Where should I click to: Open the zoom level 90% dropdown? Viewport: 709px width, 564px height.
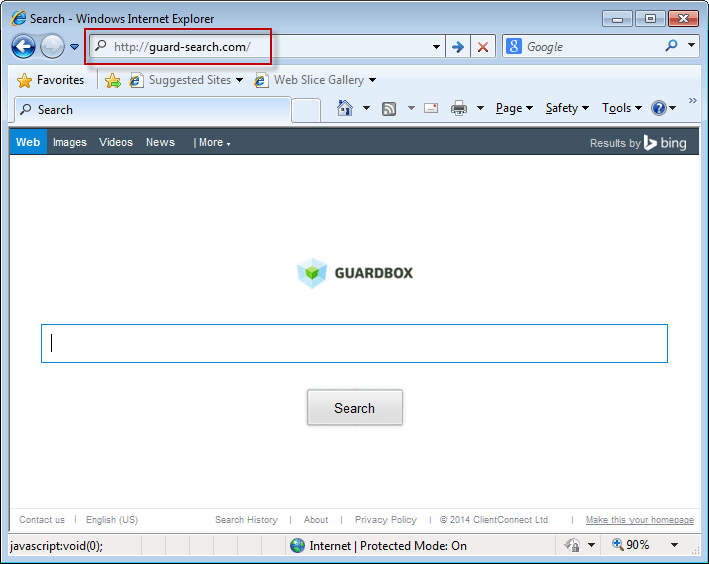[x=674, y=545]
